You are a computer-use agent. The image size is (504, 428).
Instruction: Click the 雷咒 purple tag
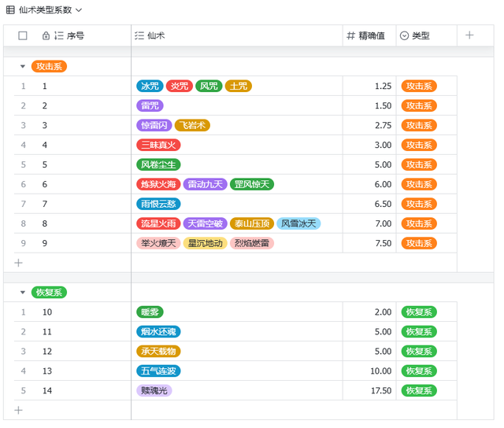(x=150, y=105)
